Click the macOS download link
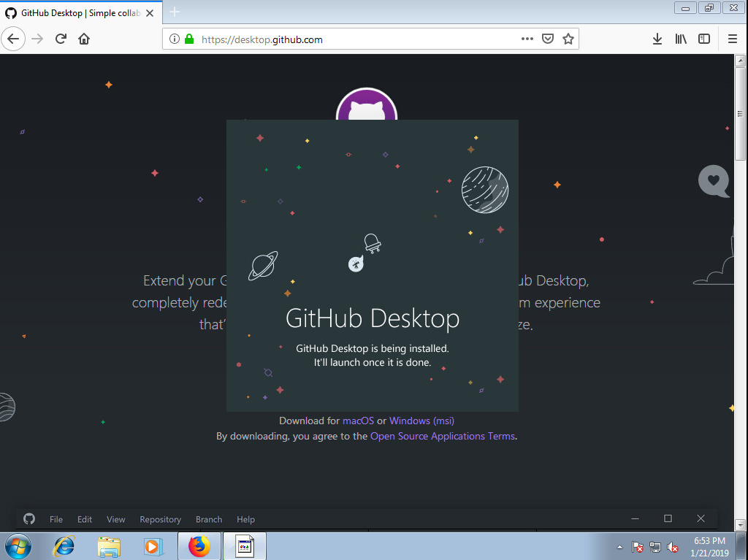The image size is (748, 560). (358, 421)
